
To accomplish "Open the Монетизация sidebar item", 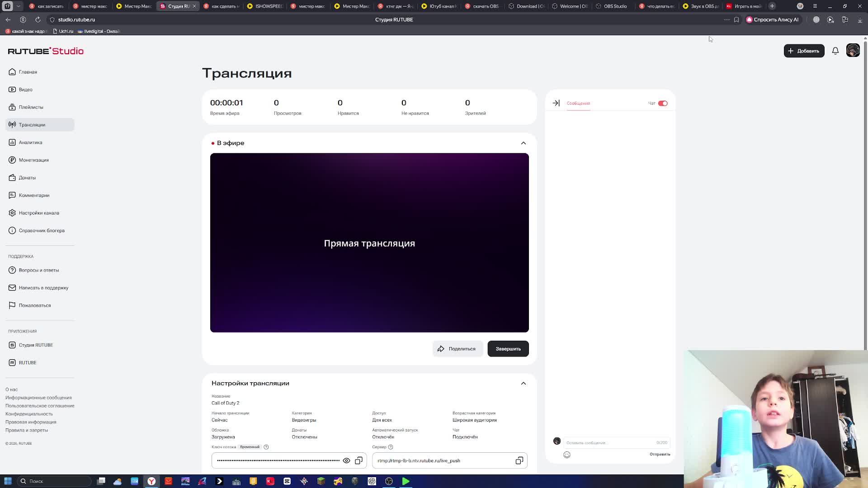I will coord(33,160).
